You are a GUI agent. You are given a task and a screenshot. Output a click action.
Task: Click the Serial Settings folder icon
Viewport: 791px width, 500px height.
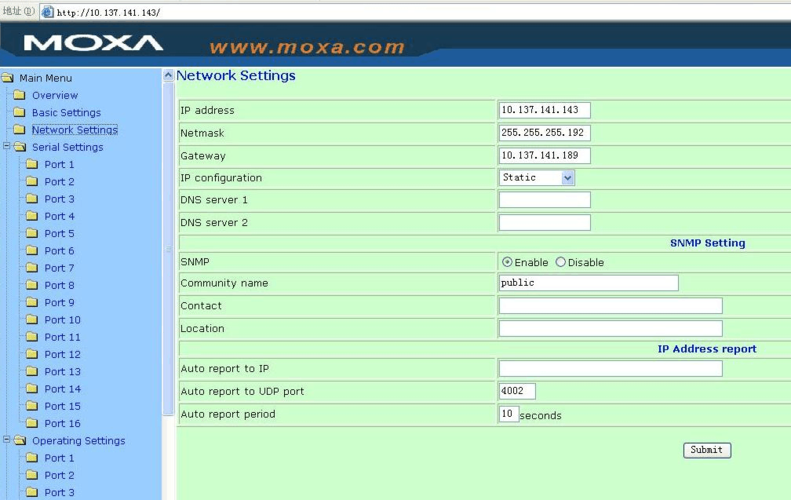point(20,147)
